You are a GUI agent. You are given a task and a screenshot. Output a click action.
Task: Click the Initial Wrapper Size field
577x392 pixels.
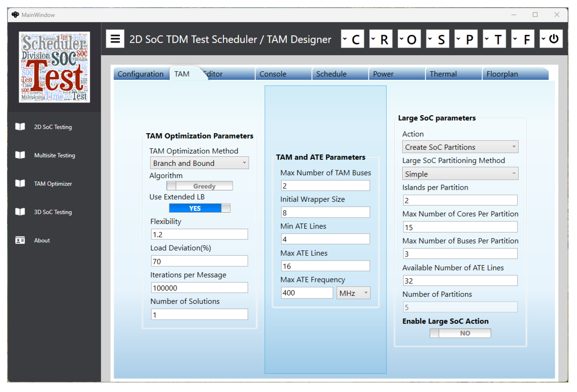[x=325, y=212]
